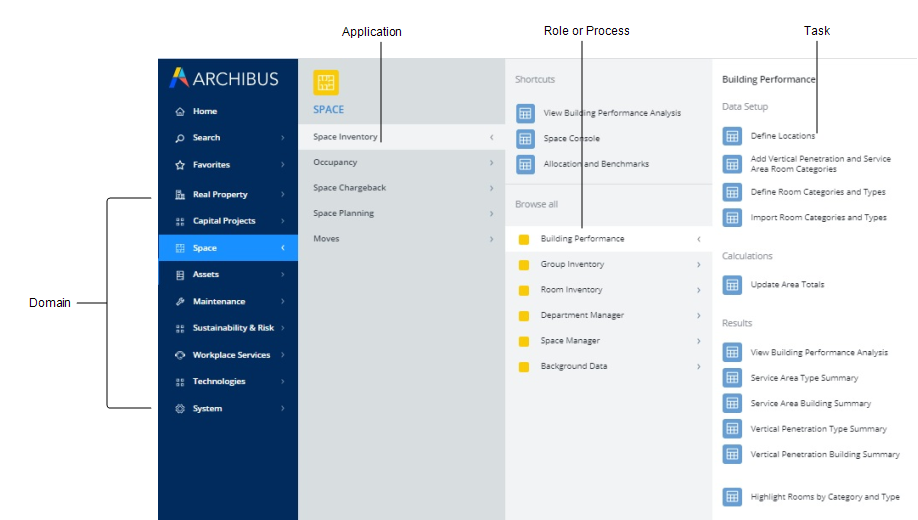Image resolution: width=918 pixels, height=520 pixels.
Task: Open the Define Locations task
Action: [782, 136]
